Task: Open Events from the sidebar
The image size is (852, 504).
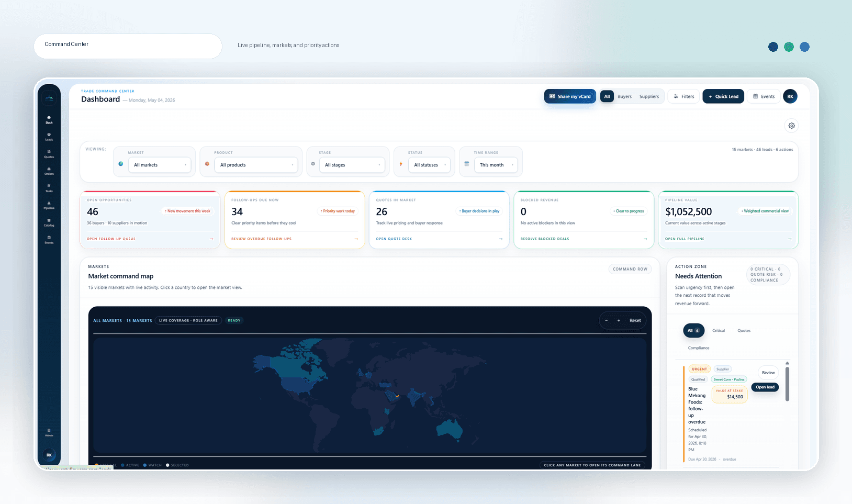Action: pos(49,240)
